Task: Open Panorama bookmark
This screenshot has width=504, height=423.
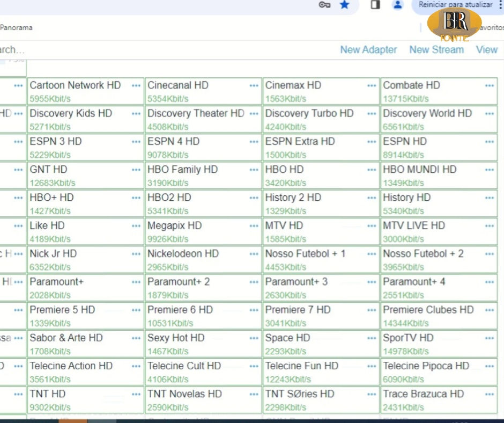Action: [16, 28]
